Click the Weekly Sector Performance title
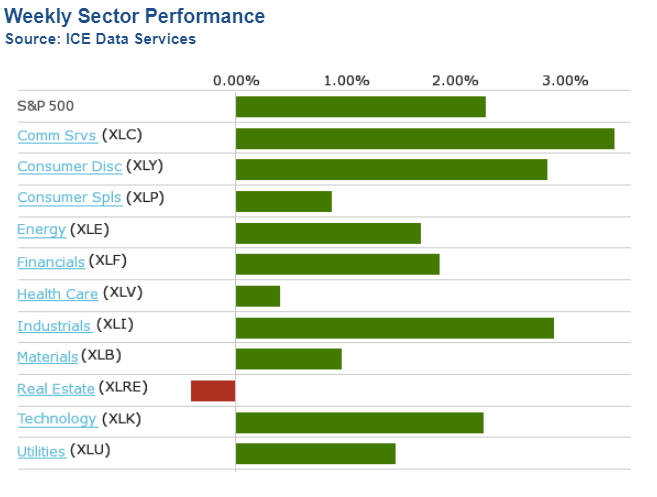This screenshot has height=497, width=657. (x=135, y=17)
